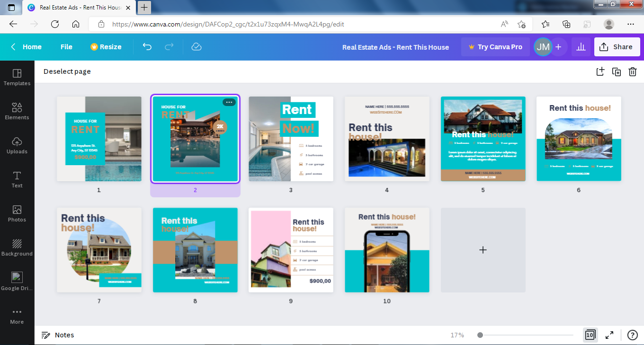
Task: Open the Templates sidebar panel
Action: click(17, 77)
